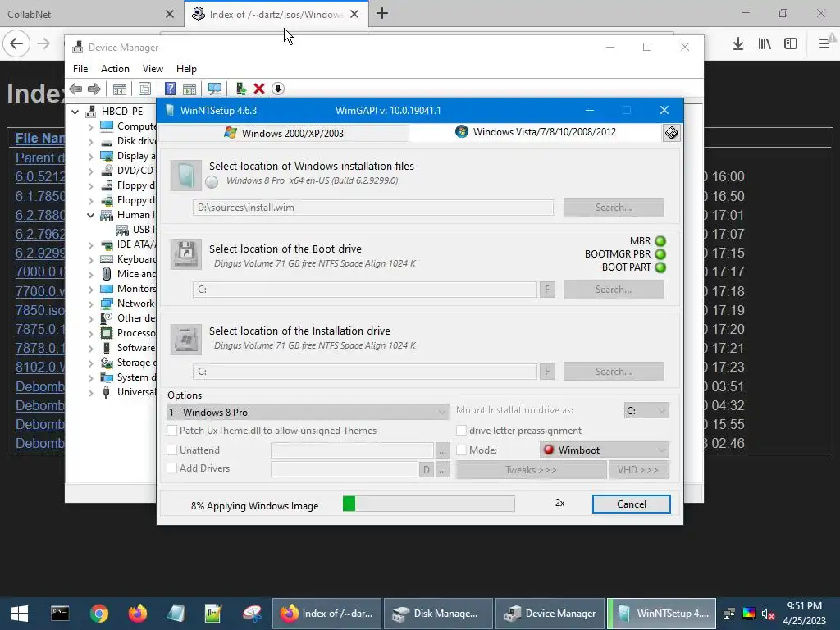This screenshot has height=630, width=840.
Task: Click Properties icon in Device Manager toolbar
Action: click(144, 89)
